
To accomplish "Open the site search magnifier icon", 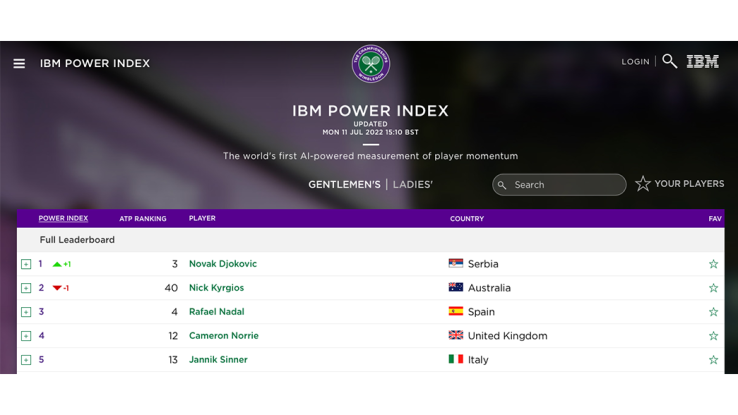I will 669,61.
